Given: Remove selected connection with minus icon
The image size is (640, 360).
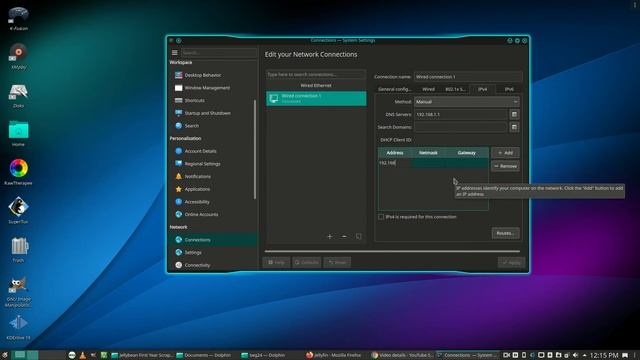Looking at the screenshot, I should [x=344, y=236].
